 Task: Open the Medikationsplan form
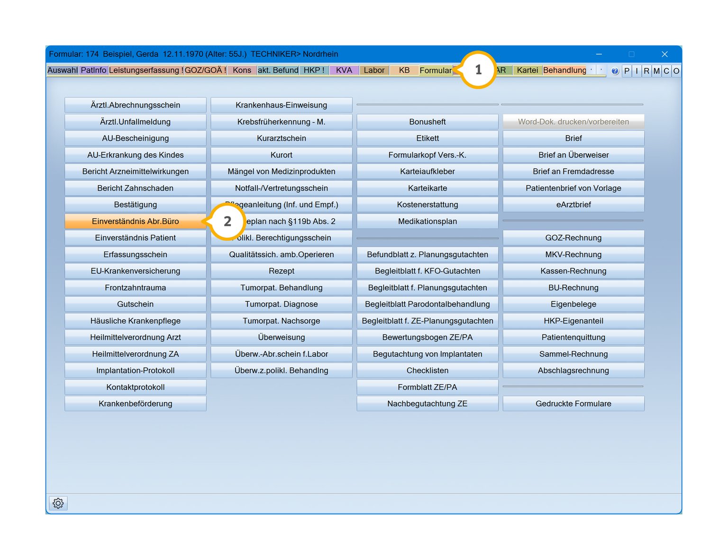coord(427,221)
